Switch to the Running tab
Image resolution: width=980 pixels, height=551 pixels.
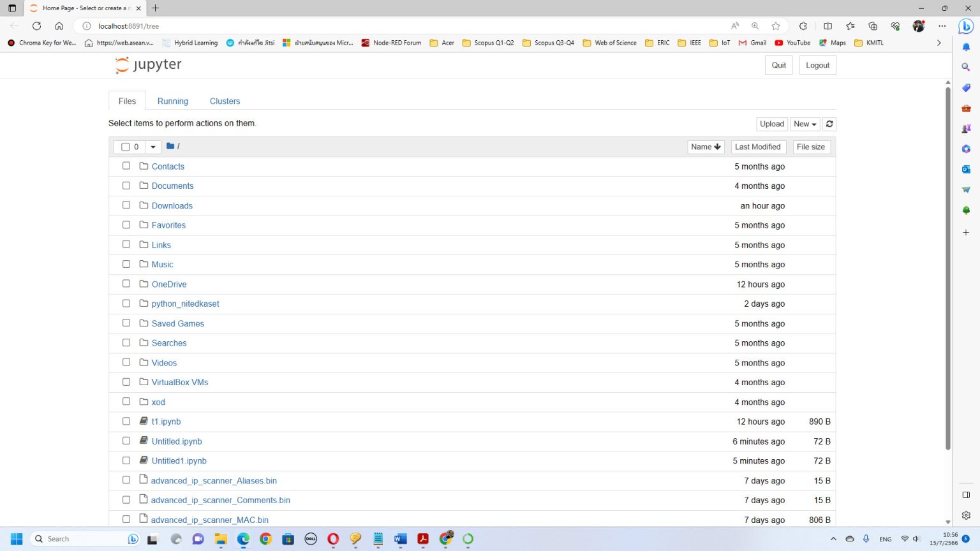[172, 101]
